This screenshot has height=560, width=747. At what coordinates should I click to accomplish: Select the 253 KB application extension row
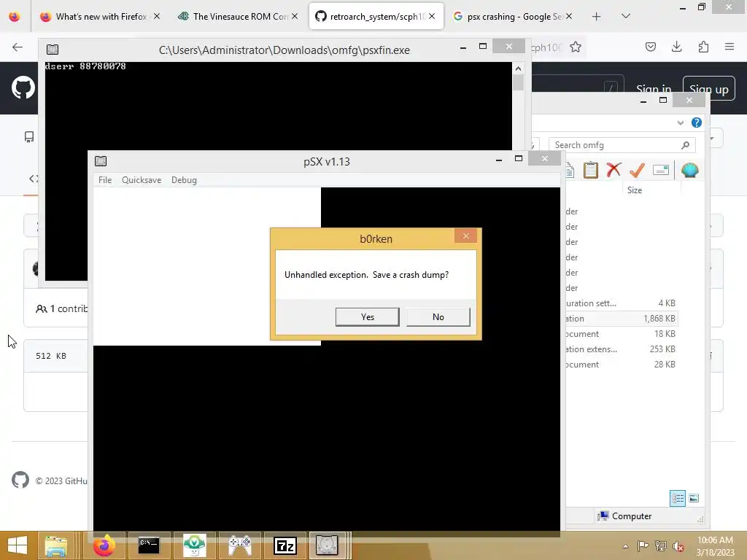[622, 349]
